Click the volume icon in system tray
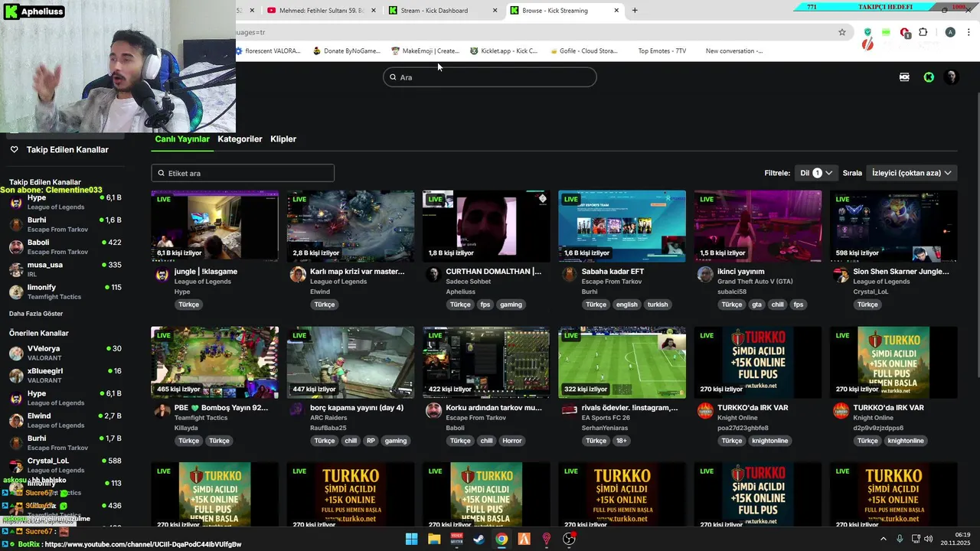The image size is (980, 551). 929,539
